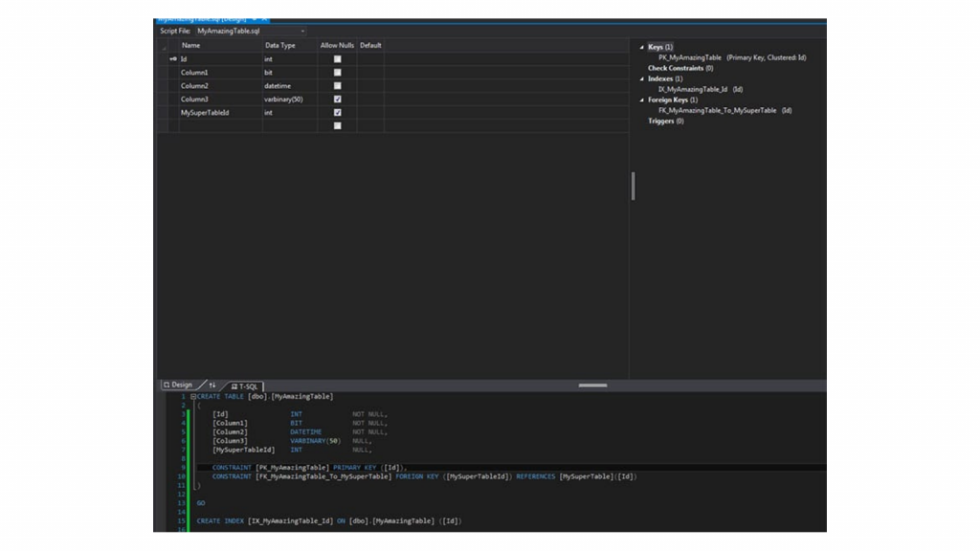Uncheck Allow Nulls for Column3 row
Viewport: 980px width, 551px height.
pyautogui.click(x=338, y=99)
